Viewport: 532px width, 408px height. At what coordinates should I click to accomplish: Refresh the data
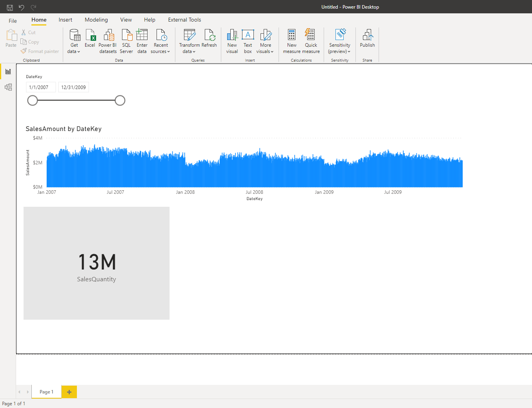(x=210, y=36)
